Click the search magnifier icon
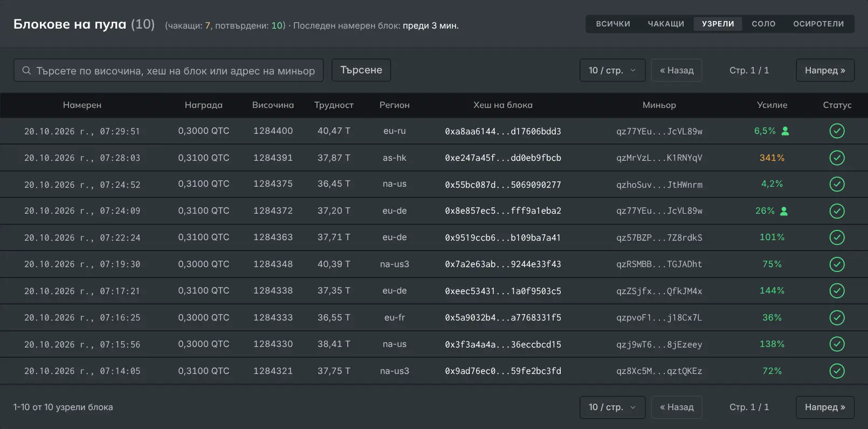868x429 pixels. [26, 71]
